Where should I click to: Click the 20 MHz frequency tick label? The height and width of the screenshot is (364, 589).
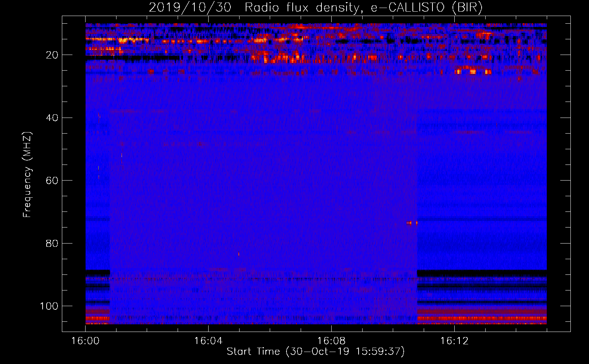[52, 55]
